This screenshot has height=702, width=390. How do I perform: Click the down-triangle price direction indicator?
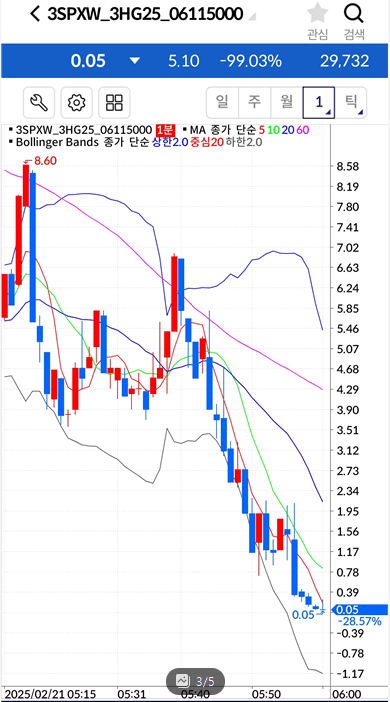[135, 61]
